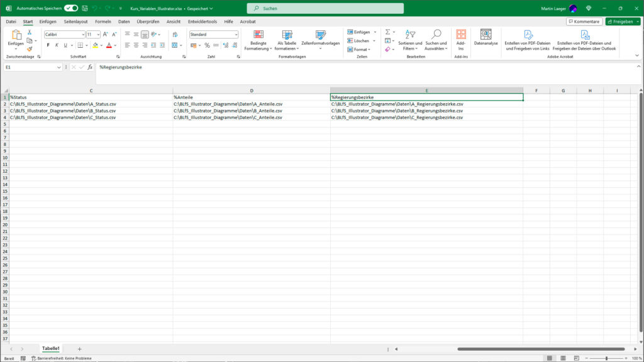The image size is (644, 362).
Task: Toggle bottom vertical alignment
Action: 145,35
